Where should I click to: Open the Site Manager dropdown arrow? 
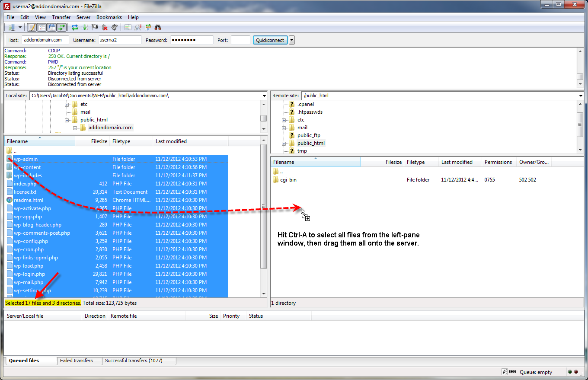pyautogui.click(x=20, y=27)
